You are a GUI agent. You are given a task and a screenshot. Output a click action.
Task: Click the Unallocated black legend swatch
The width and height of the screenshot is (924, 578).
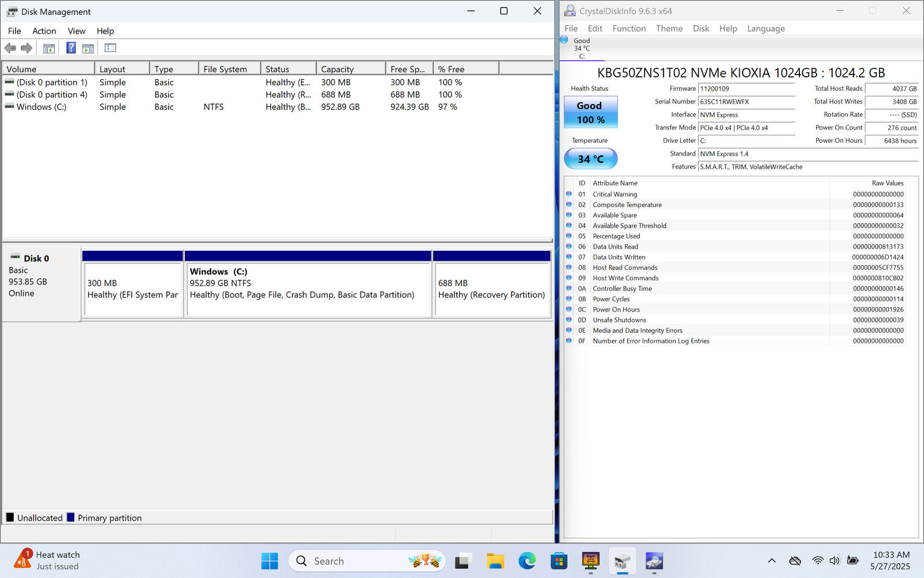tap(10, 517)
